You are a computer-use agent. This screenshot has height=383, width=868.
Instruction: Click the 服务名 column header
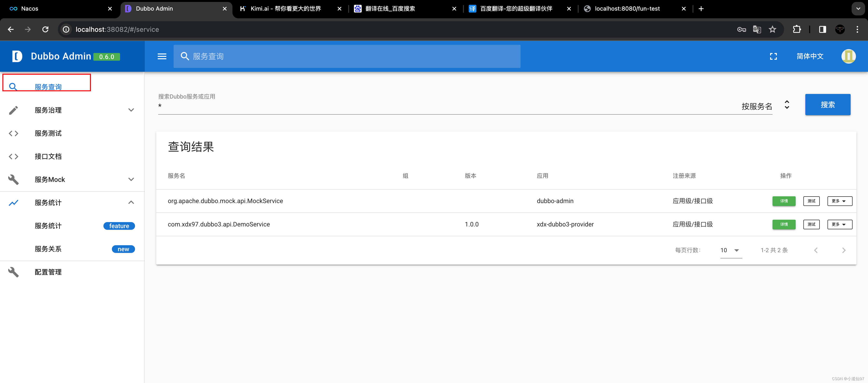(176, 176)
